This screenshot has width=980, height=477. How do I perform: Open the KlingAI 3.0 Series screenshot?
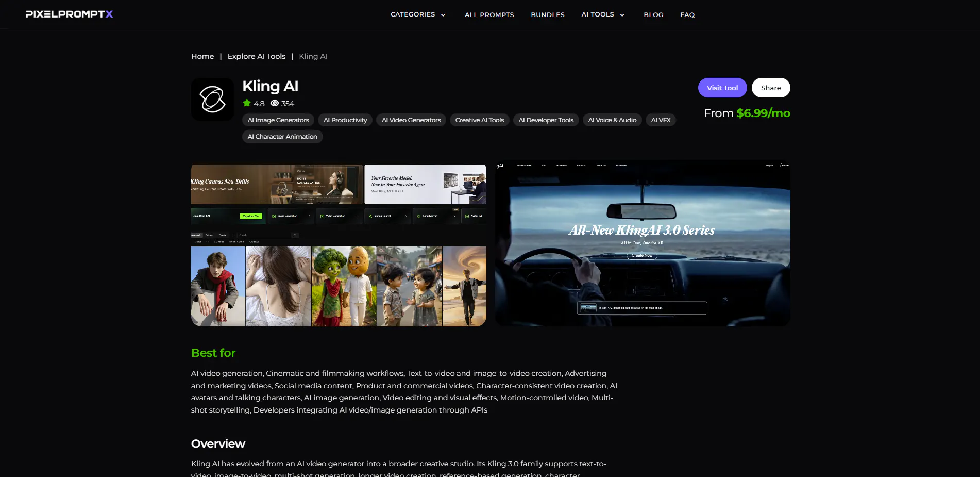(643, 243)
